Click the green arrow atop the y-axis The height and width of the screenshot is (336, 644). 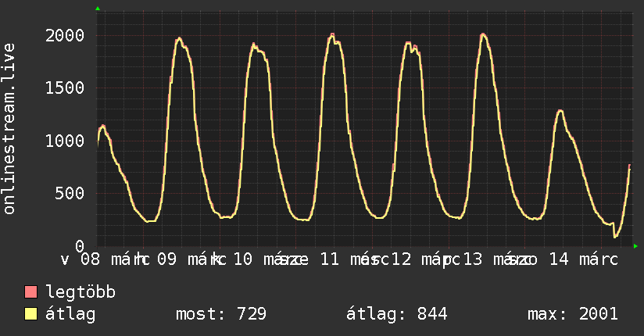pos(98,9)
